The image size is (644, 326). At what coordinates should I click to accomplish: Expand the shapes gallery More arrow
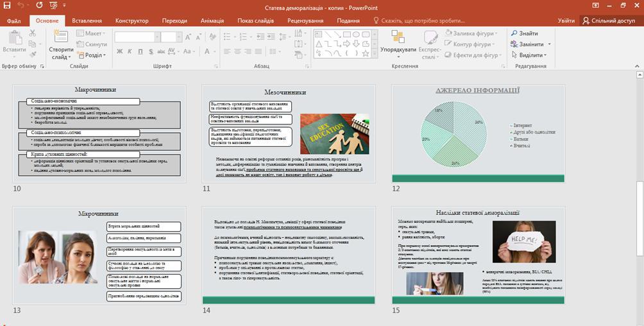[x=375, y=55]
